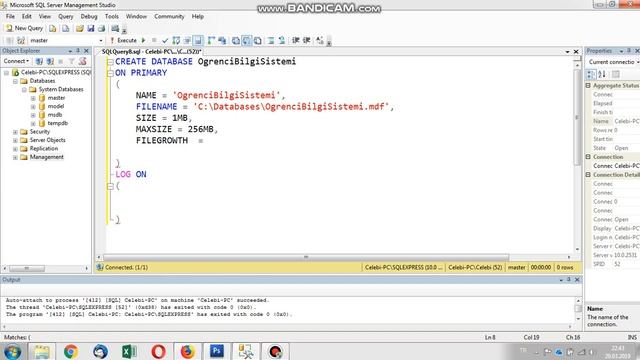640x360 pixels.
Task: Select the Management folder in tree
Action: (47, 157)
